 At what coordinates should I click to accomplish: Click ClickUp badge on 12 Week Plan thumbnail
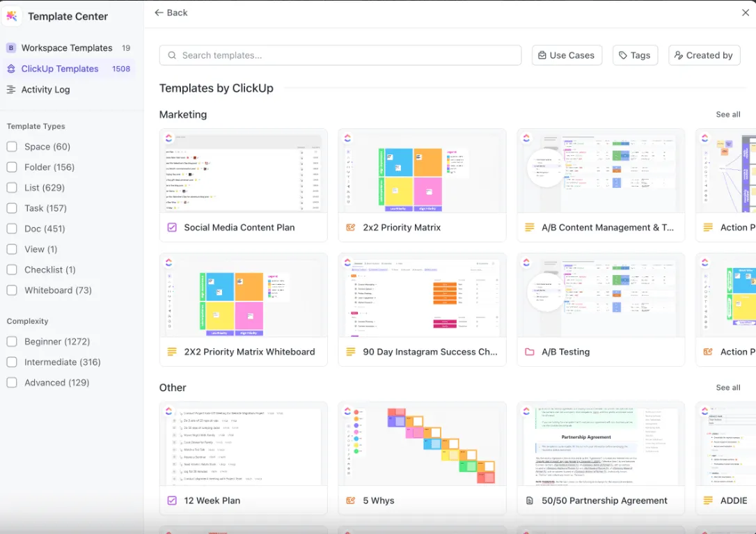tap(168, 411)
